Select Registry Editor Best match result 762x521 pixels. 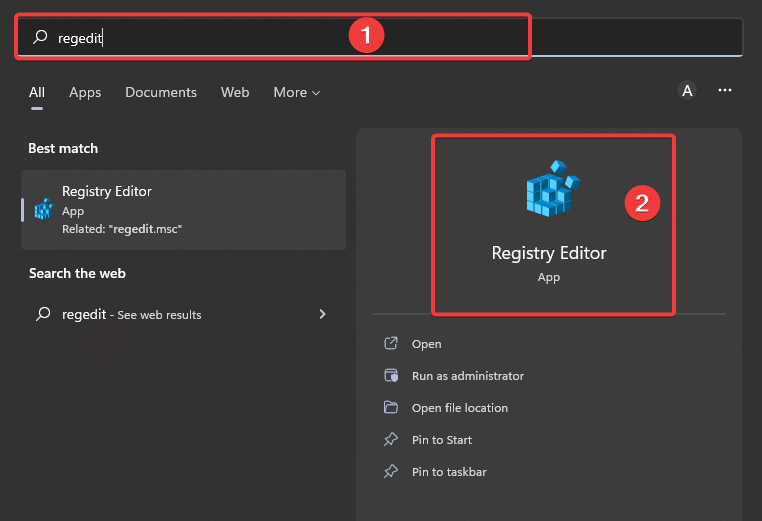coord(183,210)
